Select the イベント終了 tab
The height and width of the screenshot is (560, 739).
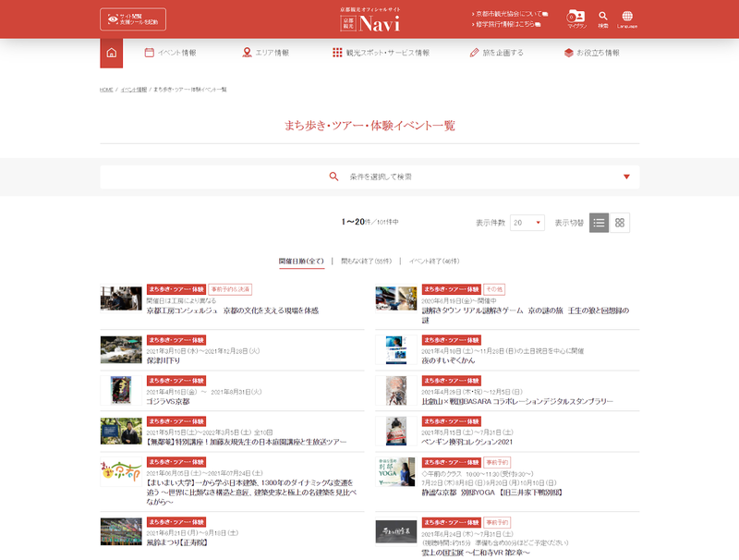tap(434, 262)
